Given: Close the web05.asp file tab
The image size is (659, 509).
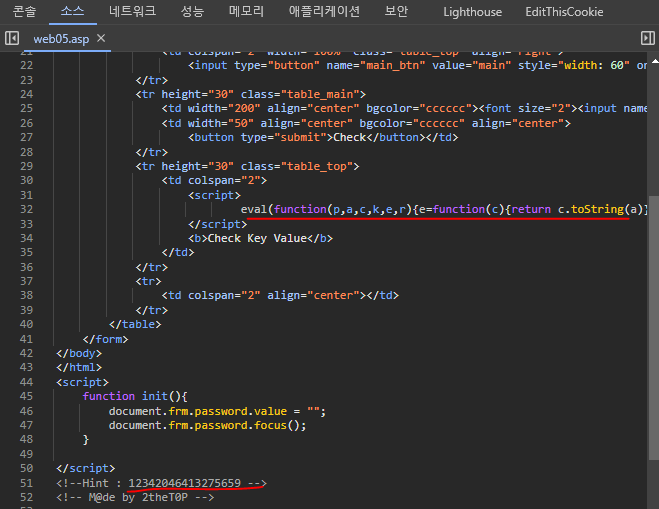Looking at the screenshot, I should click(x=101, y=38).
